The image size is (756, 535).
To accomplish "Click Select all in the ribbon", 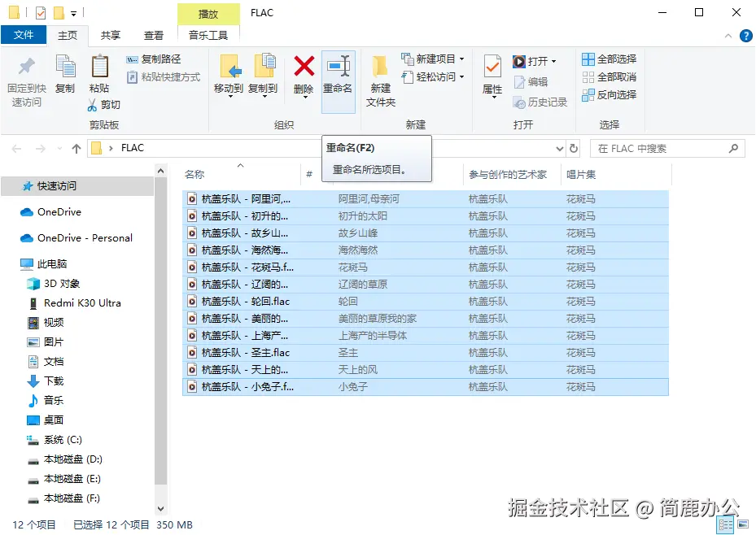I will point(609,59).
